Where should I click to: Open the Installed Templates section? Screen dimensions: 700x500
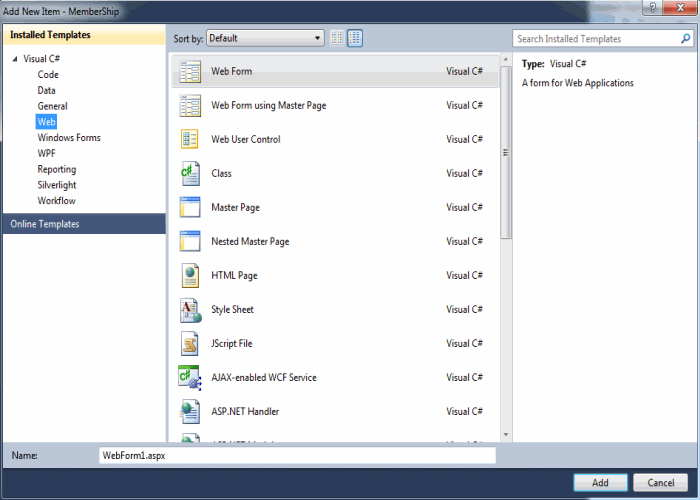(x=84, y=35)
